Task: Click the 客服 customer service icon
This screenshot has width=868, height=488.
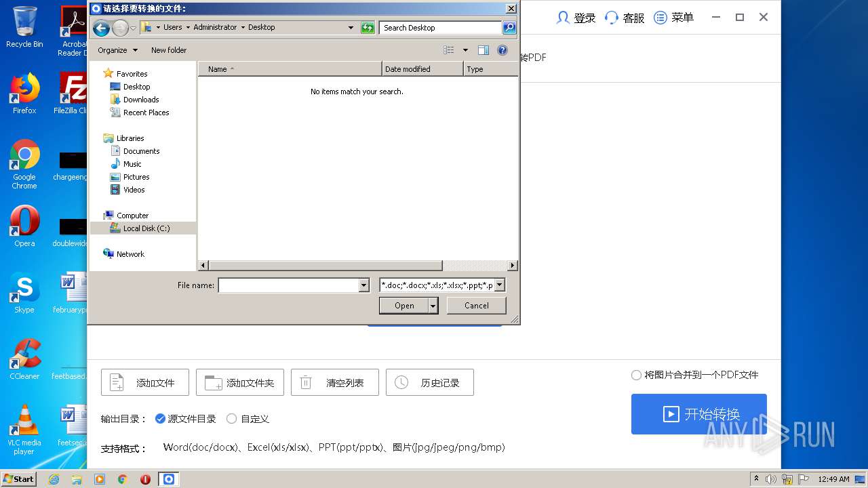Action: coord(612,18)
